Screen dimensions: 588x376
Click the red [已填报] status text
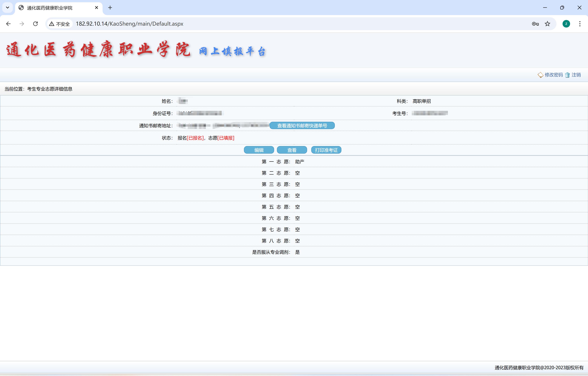pyautogui.click(x=226, y=138)
